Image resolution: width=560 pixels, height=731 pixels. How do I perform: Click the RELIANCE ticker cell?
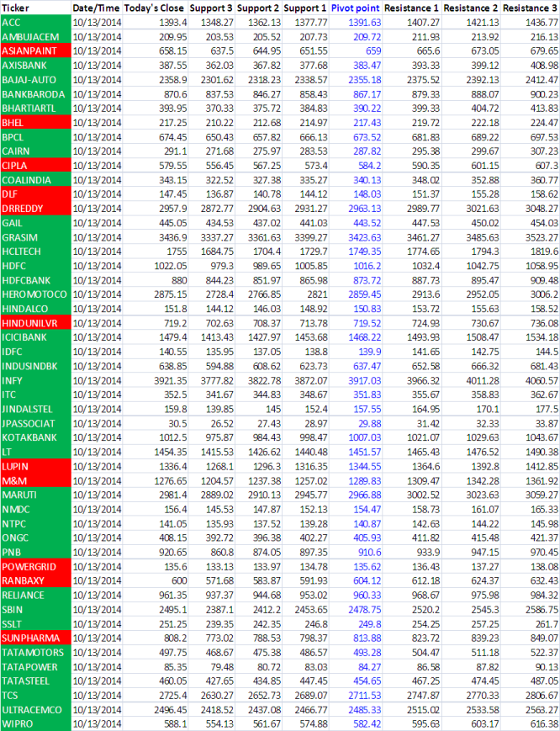[36, 595]
